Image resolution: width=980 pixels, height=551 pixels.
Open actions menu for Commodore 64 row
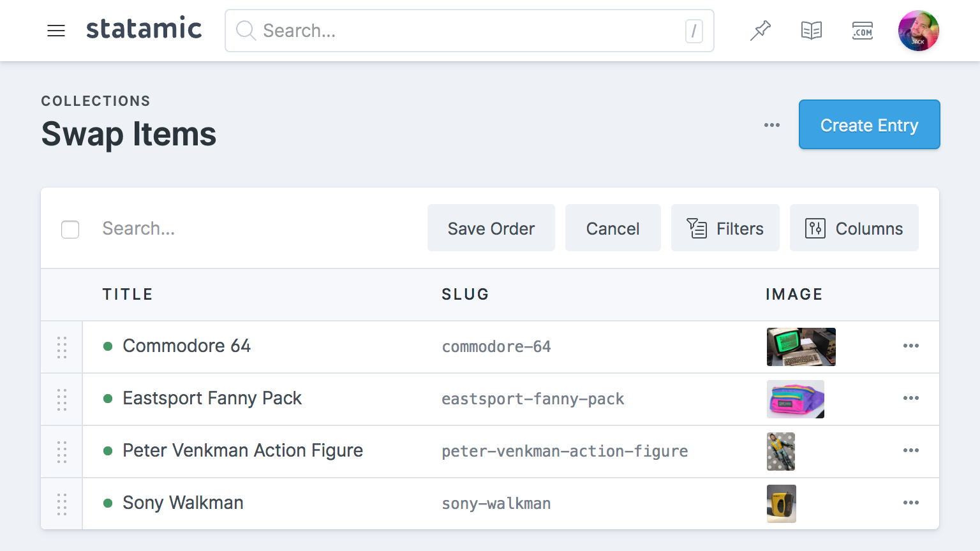tap(910, 346)
